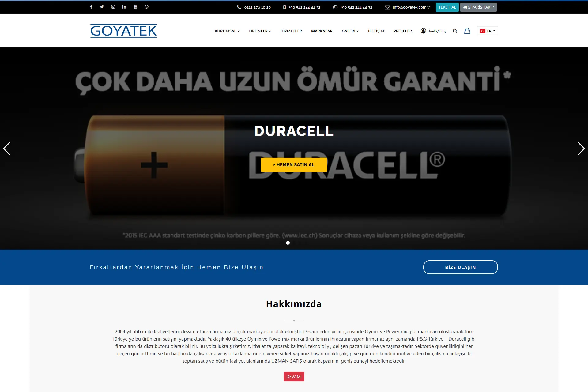Click 'Fırsatlardan Yararlanmak İçin Hemen Bize Ulaşın' text
The width and height of the screenshot is (588, 392).
[177, 267]
